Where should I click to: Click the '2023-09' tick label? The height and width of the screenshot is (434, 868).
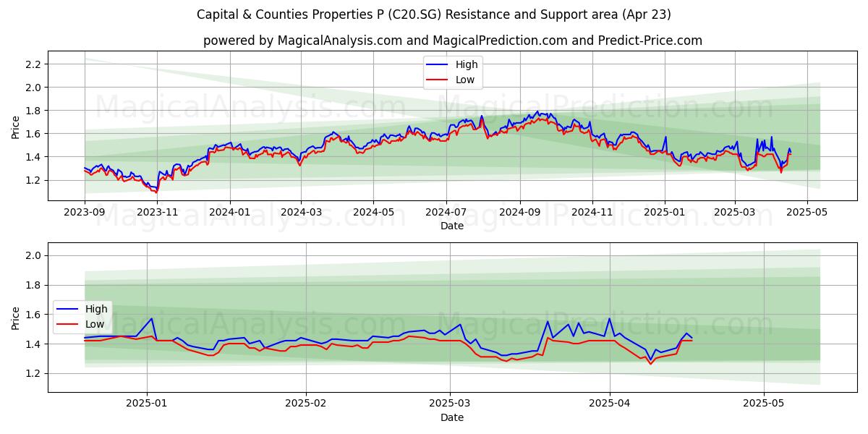(x=85, y=212)
